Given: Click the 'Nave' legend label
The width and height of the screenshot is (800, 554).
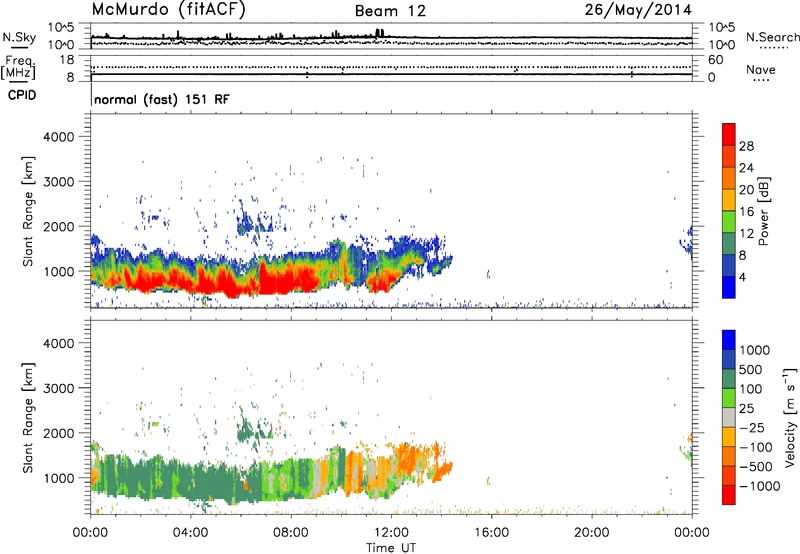Looking at the screenshot, I should [761, 69].
